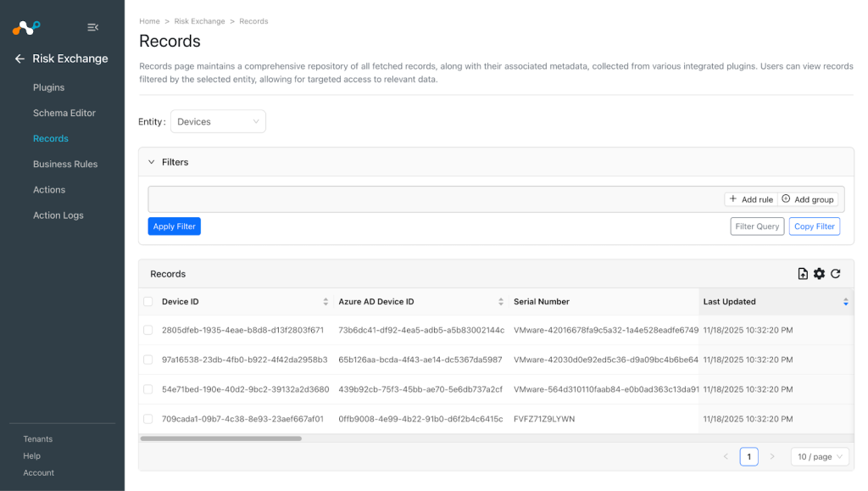The height and width of the screenshot is (491, 868).
Task: Open Action Logs in sidebar
Action: [x=58, y=215]
